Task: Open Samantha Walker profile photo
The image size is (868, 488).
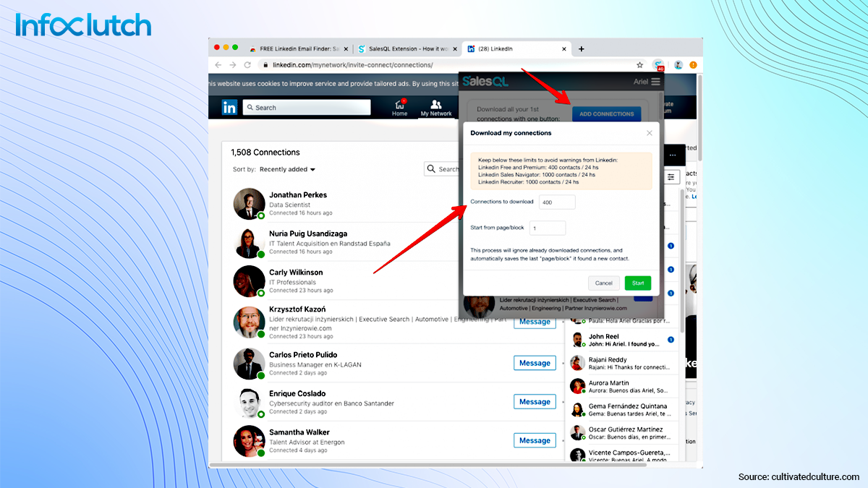Action: click(249, 441)
